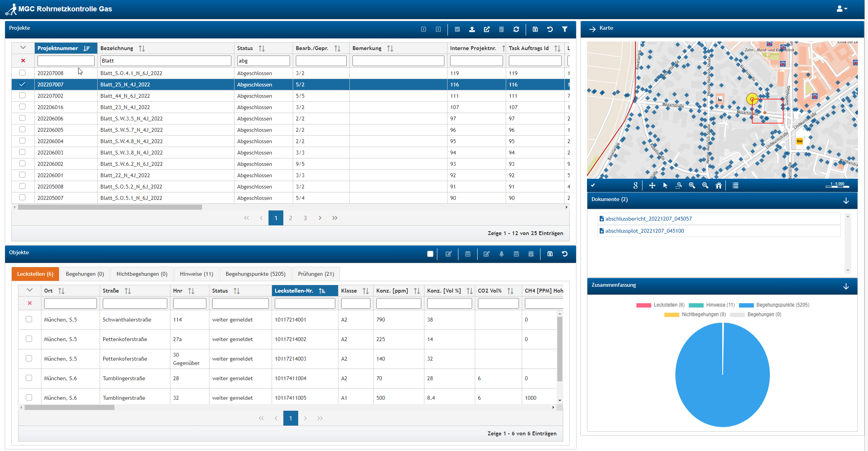This screenshot has height=451, width=868.
Task: Select the map pan move tool
Action: point(652,185)
